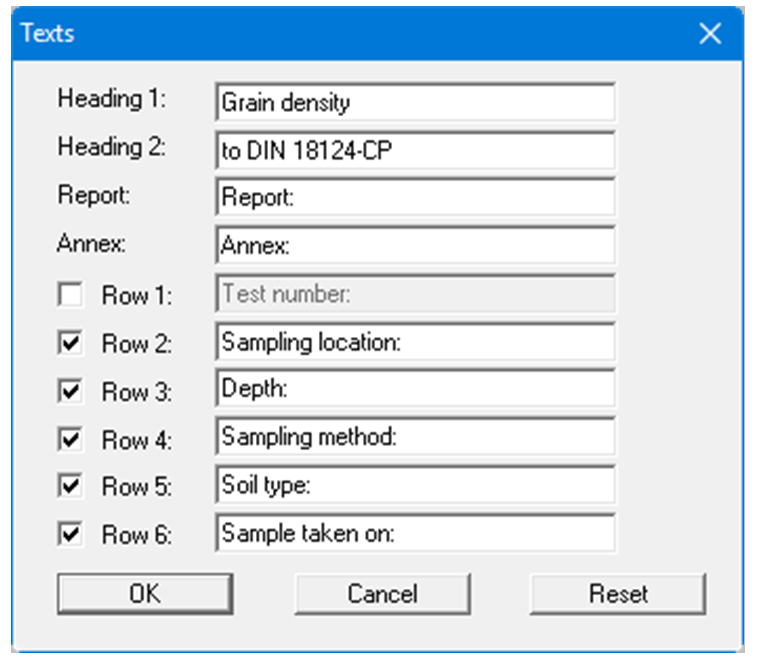Viewport: 757px width, 670px height.
Task: Focus the 'Sampling method:' input box
Action: tap(415, 438)
